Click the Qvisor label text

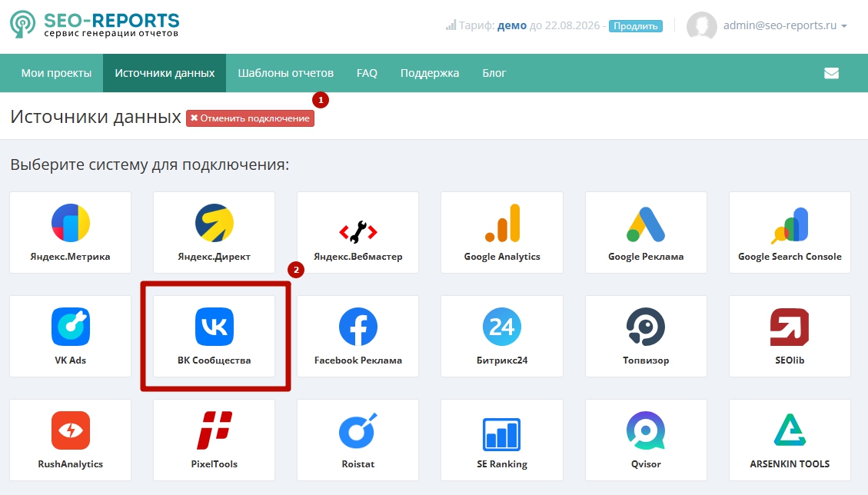[646, 464]
